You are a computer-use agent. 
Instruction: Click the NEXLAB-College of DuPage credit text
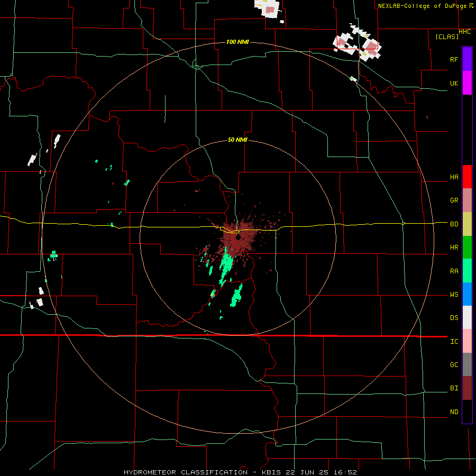click(422, 6)
